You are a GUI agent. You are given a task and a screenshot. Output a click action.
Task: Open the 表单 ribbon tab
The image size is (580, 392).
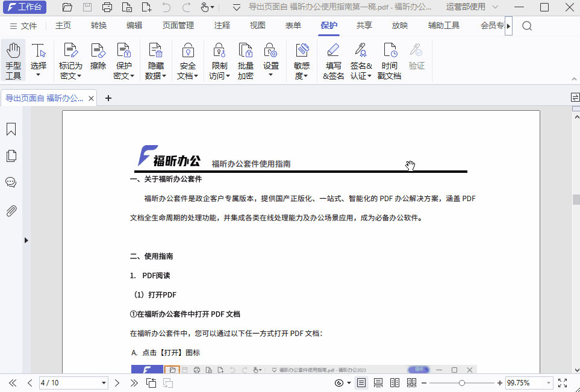293,25
